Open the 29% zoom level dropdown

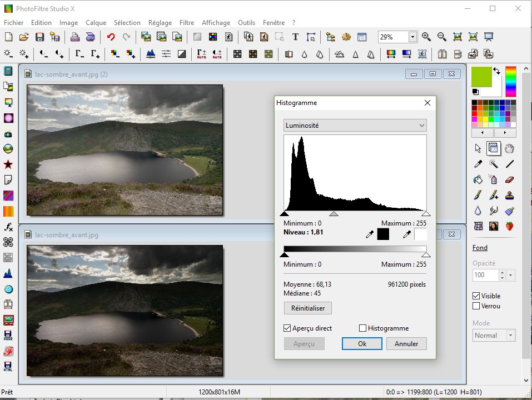412,37
